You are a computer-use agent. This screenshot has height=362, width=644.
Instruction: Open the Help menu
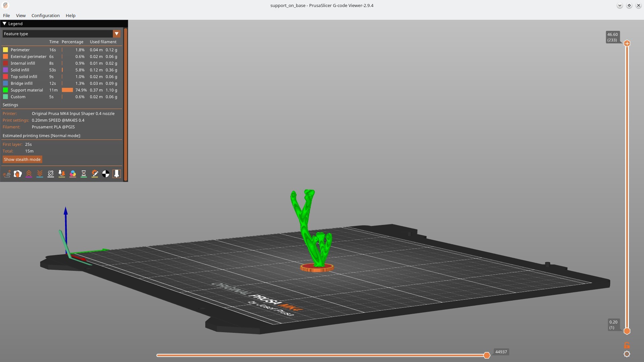pyautogui.click(x=70, y=15)
